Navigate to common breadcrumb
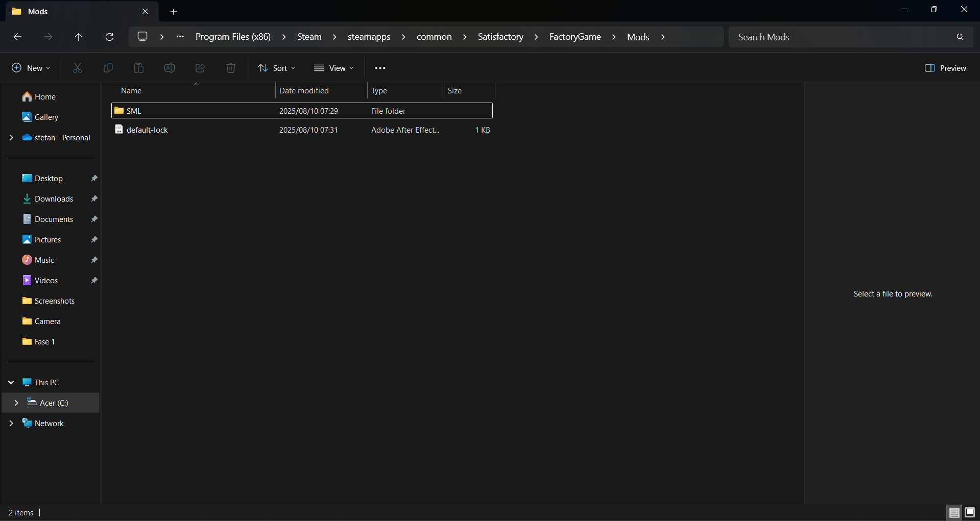 [434, 37]
